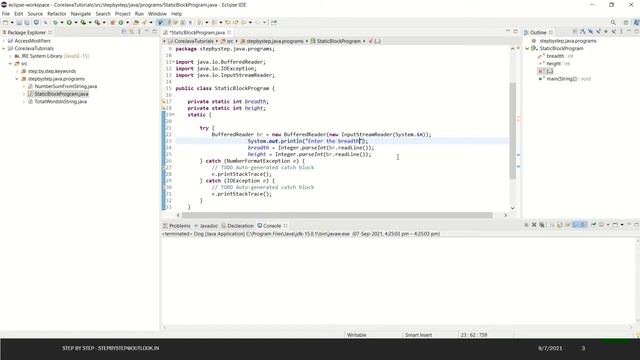Open the Source menu
640x360 pixels.
click(x=35, y=13)
